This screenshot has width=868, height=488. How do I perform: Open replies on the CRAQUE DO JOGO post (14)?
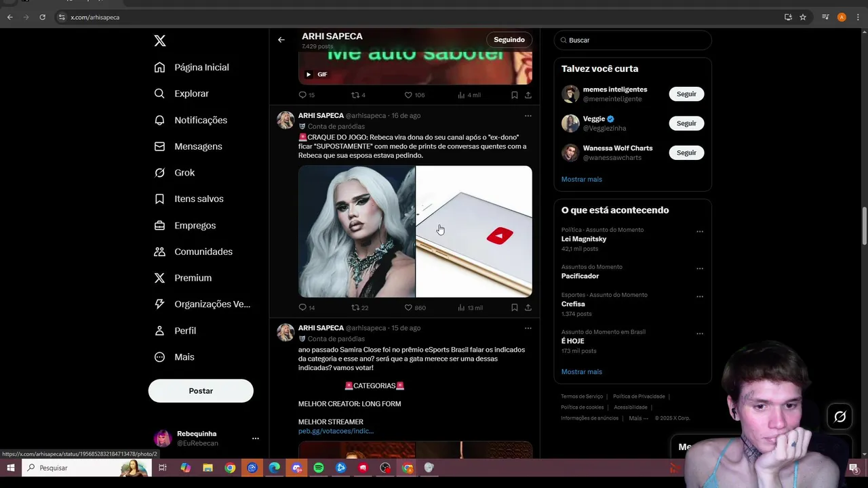[x=307, y=308]
